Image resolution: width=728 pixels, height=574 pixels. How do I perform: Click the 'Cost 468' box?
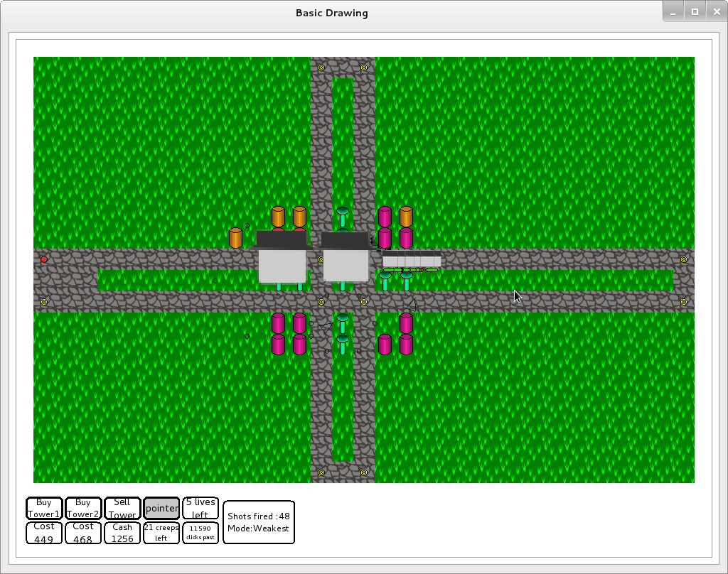click(83, 533)
